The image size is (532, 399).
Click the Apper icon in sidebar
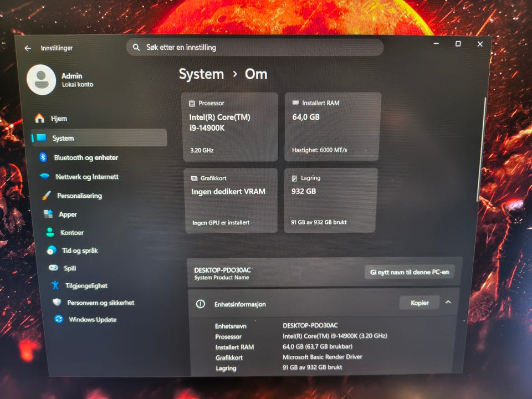coord(48,214)
